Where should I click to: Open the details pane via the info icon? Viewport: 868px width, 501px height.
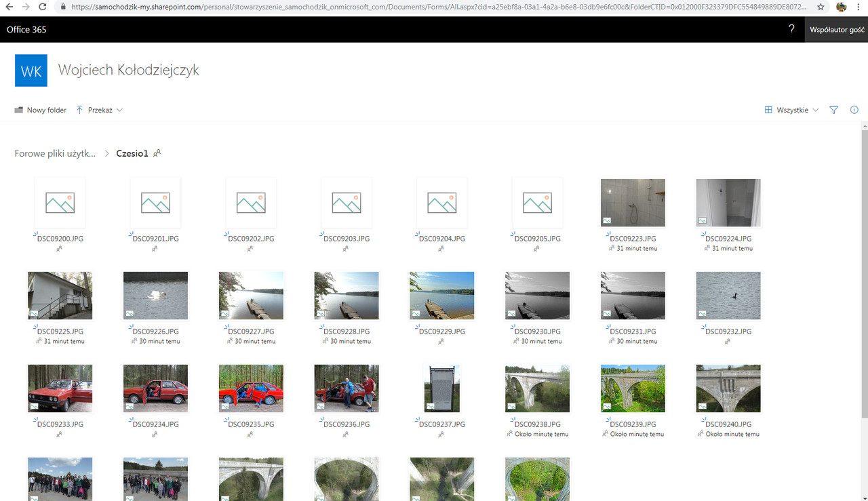coord(854,109)
